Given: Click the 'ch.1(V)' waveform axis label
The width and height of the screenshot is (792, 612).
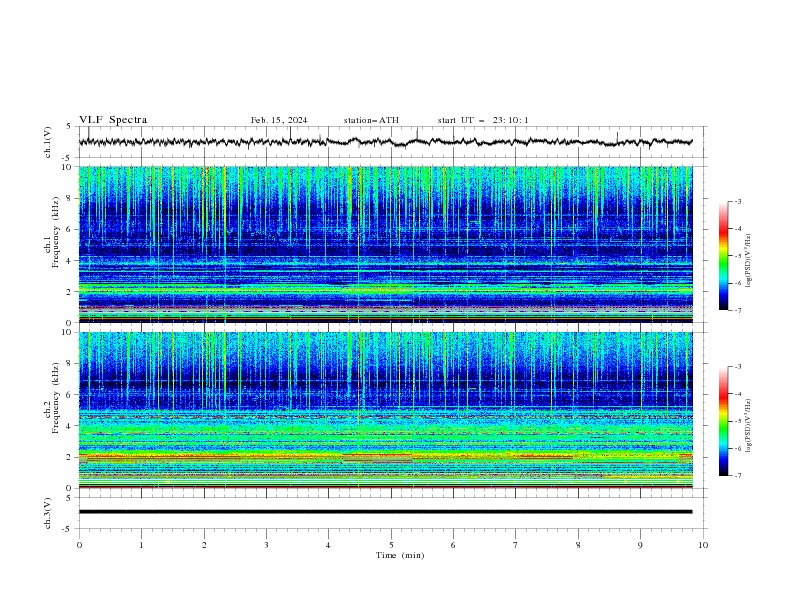Looking at the screenshot, I should (x=48, y=142).
